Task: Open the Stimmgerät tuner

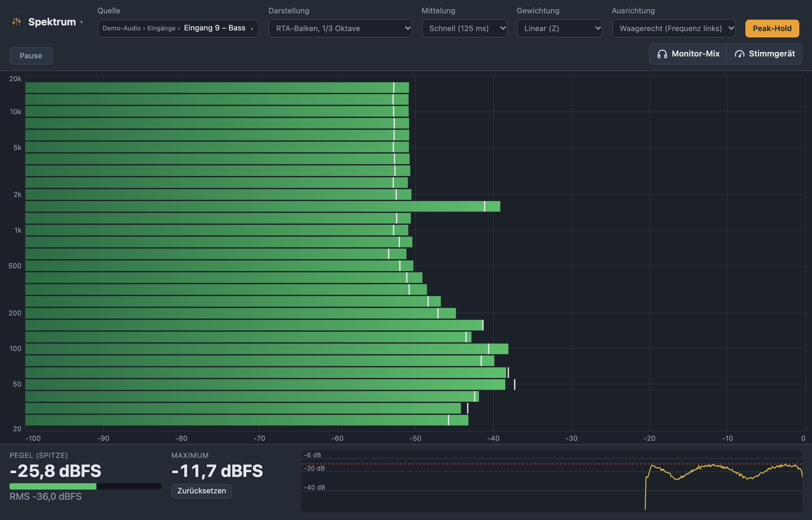Action: tap(765, 54)
